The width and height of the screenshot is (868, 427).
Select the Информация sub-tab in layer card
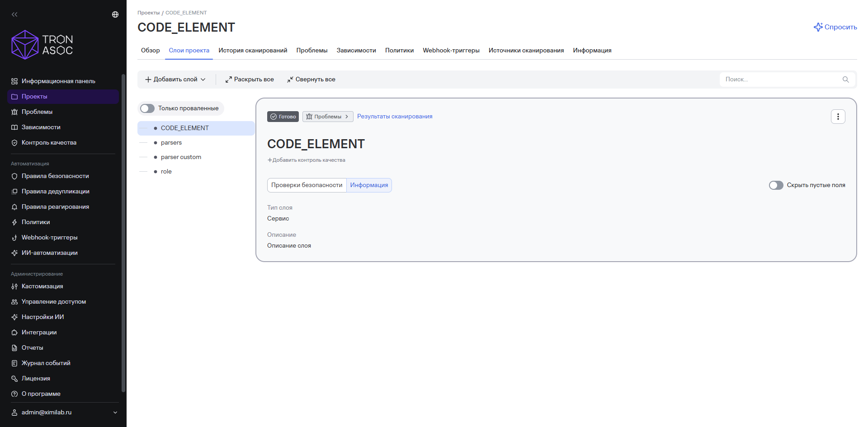click(x=369, y=185)
